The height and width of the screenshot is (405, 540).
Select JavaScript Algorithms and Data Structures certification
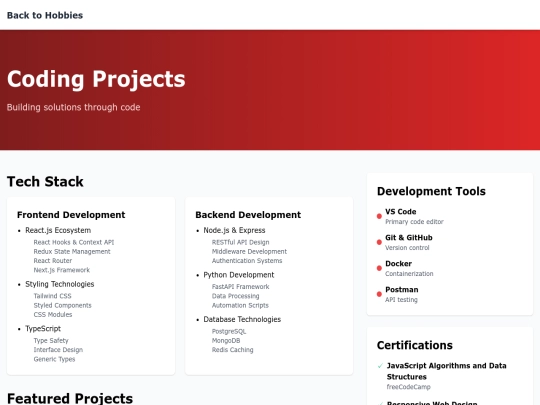(x=446, y=371)
